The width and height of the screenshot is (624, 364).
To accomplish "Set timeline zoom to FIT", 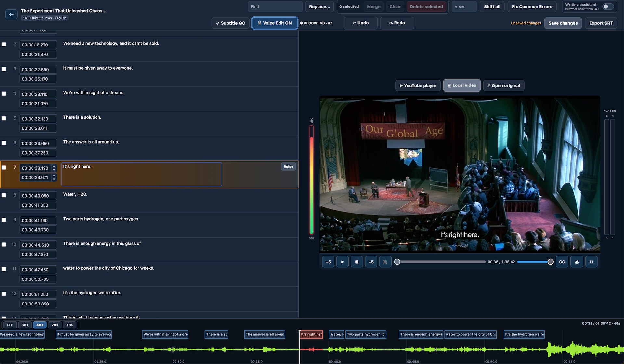I will pos(10,325).
